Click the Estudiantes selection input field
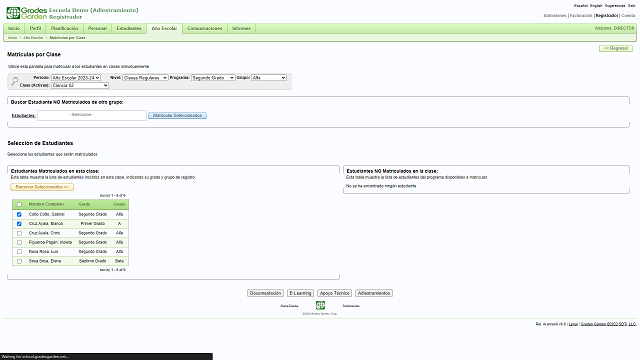This screenshot has height=360, width=640. click(92, 116)
